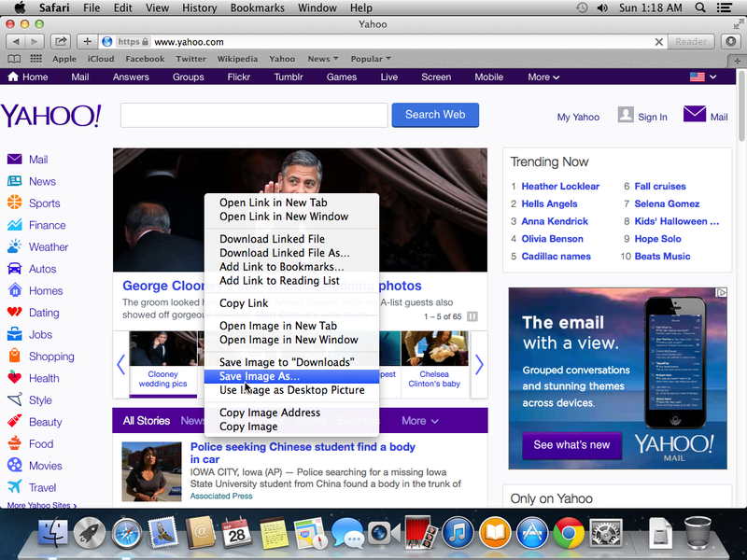This screenshot has height=560, width=747.
Task: Open the Safari Downloads button
Action: 731,42
